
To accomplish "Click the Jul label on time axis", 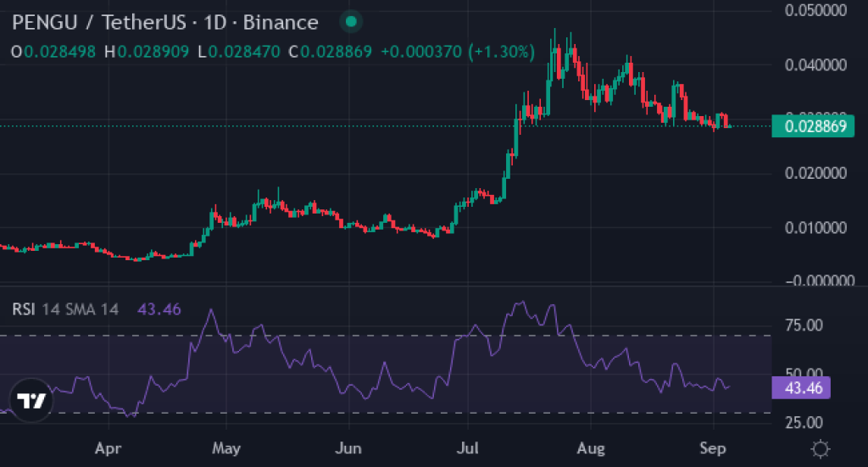I will point(467,448).
